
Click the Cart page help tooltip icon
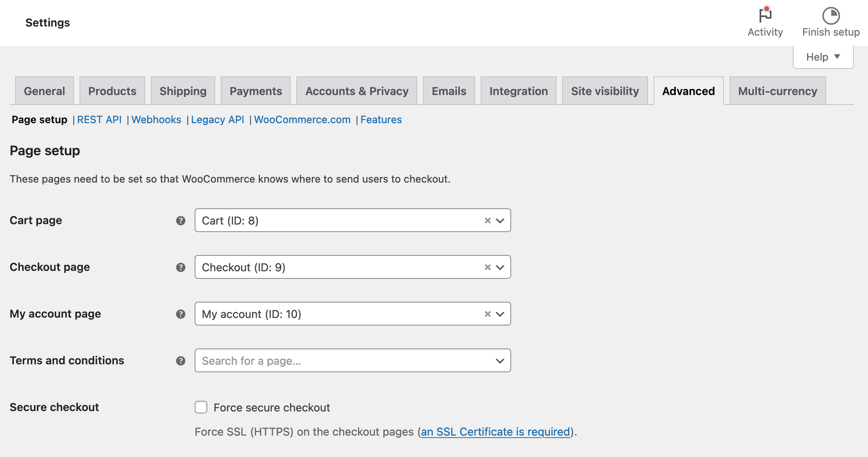pyautogui.click(x=181, y=221)
